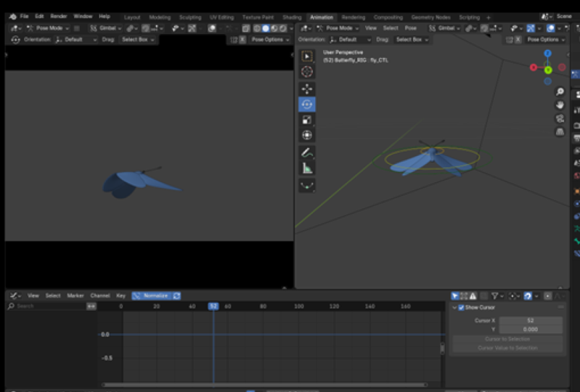
Task: Activate the Select Box tool icon
Action: 306,56
